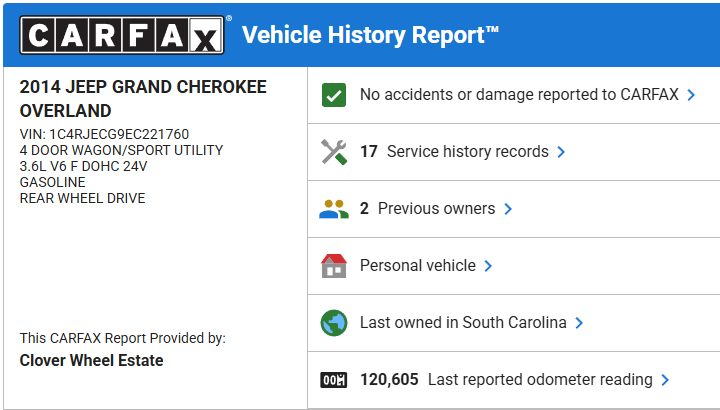This screenshot has width=720, height=410.
Task: Expand the last owned in South Carolina chevron
Action: [x=579, y=323]
